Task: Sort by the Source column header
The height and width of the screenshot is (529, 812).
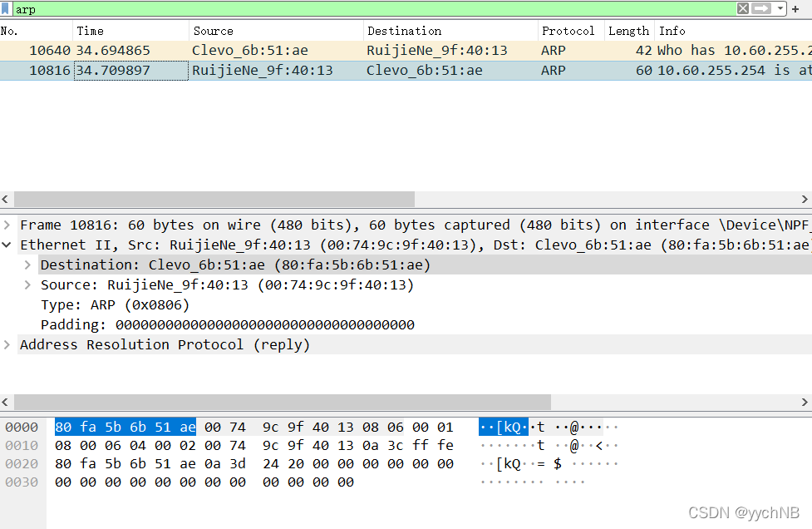Action: pyautogui.click(x=276, y=31)
